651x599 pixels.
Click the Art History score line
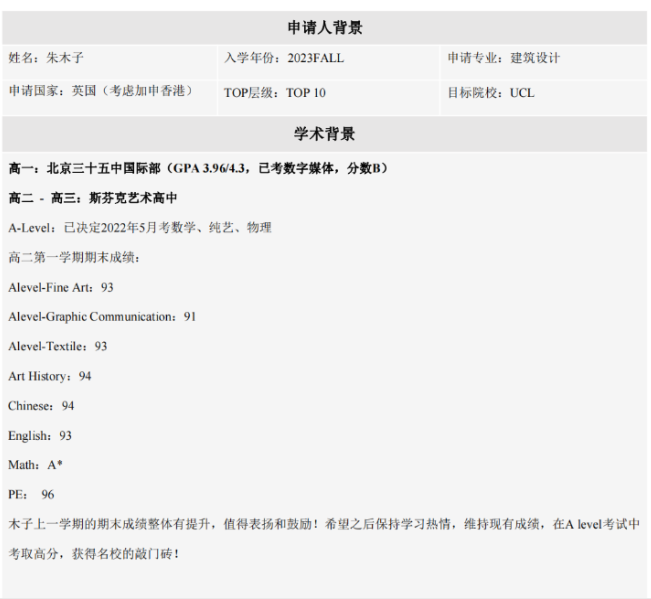point(50,377)
